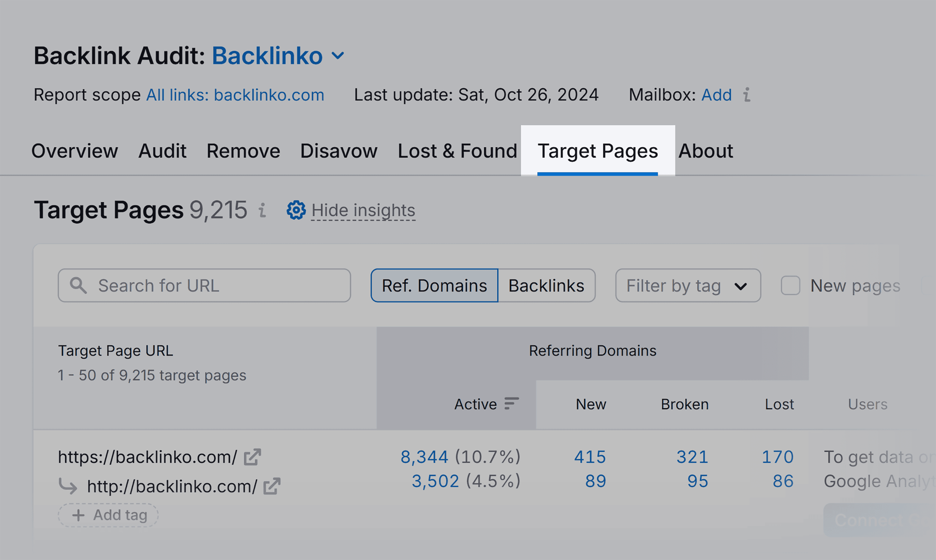Open http://backlinko.com/ external link icon
Image resolution: width=936 pixels, height=560 pixels.
pos(272,486)
